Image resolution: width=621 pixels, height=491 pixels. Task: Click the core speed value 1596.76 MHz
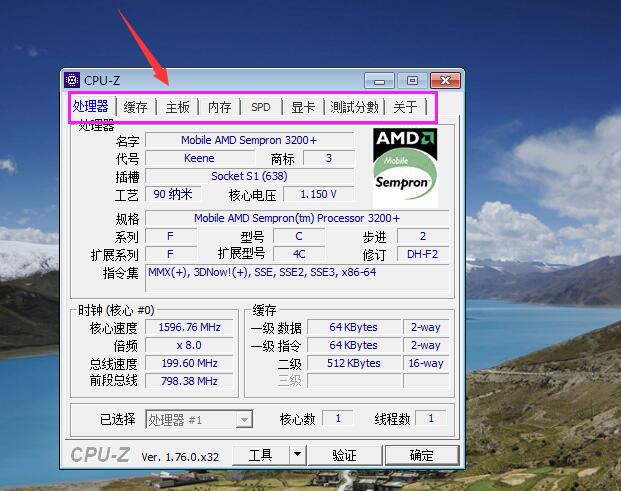pyautogui.click(x=189, y=327)
